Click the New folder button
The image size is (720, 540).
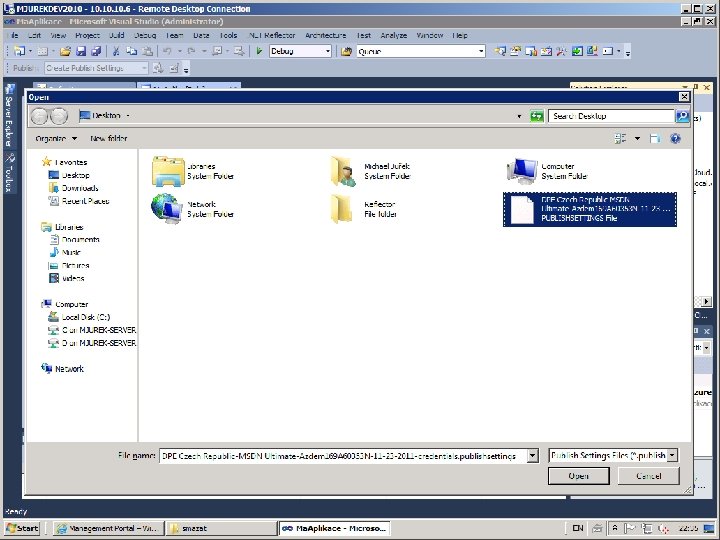pyautogui.click(x=108, y=138)
